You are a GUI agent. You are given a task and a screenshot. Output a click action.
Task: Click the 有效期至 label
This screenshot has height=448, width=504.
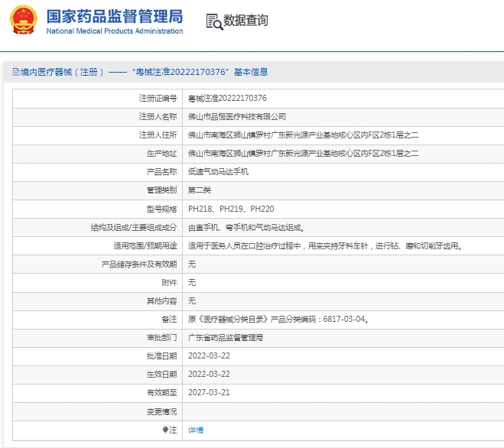(x=161, y=393)
